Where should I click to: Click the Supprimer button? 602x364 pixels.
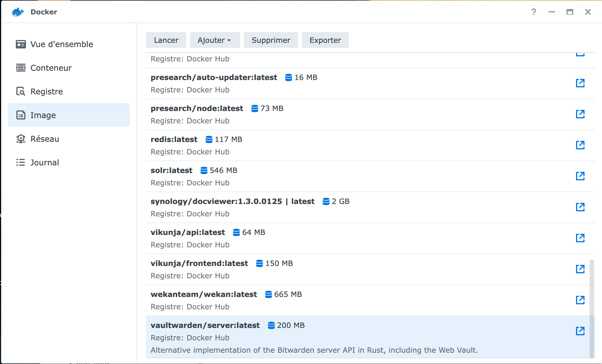(x=271, y=40)
